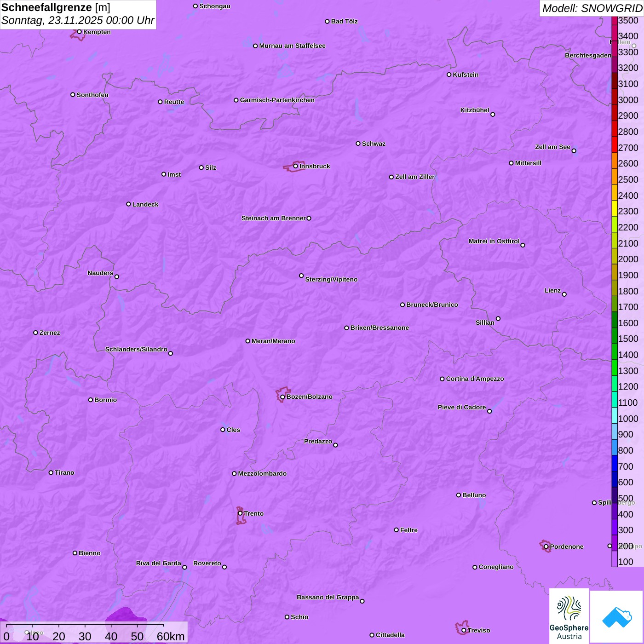Click the Mezzolombardo label
Image resolution: width=644 pixels, height=644 pixels.
coord(262,473)
